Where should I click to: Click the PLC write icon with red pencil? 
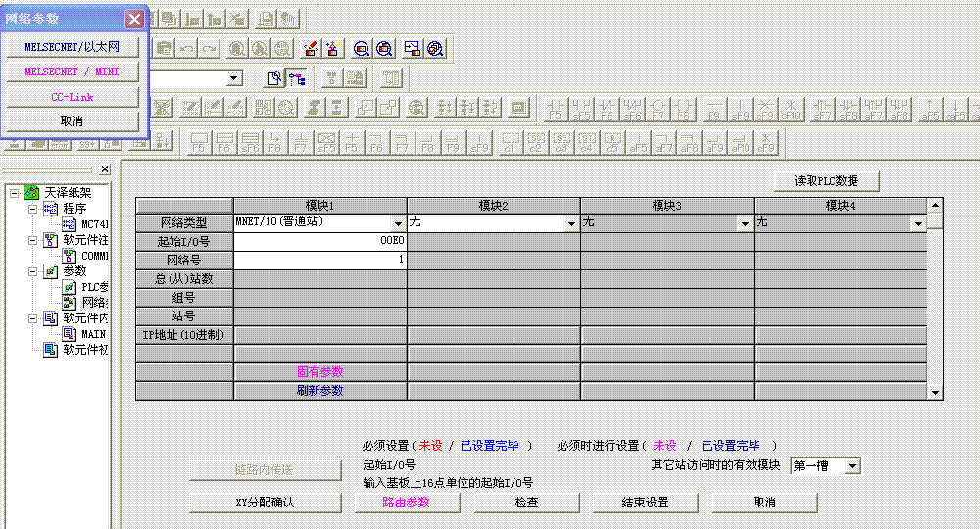(310, 48)
